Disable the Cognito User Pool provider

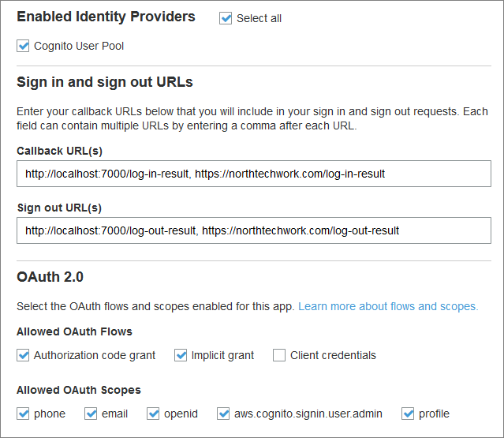click(x=23, y=47)
